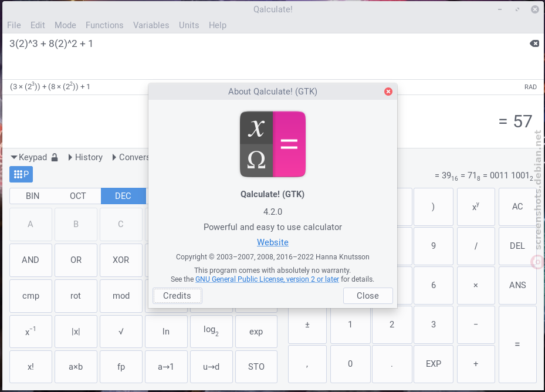Insert the natural logarithm ln
The height and width of the screenshot is (392, 545).
tap(166, 332)
